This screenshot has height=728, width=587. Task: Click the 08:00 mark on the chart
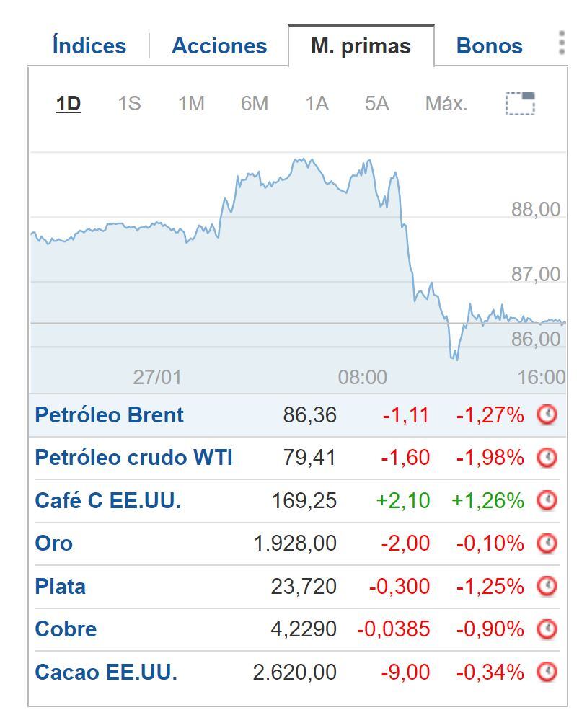[x=363, y=376]
